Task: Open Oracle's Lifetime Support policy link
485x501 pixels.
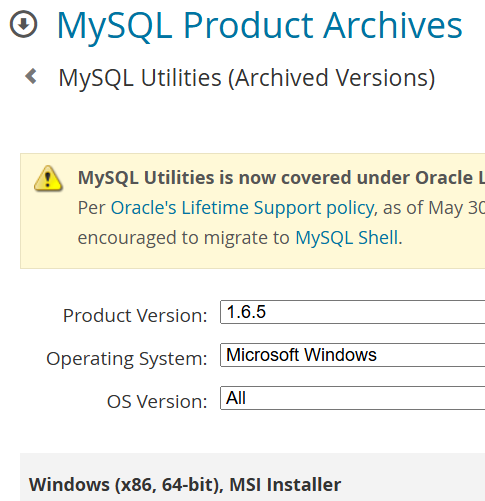Action: [x=242, y=208]
